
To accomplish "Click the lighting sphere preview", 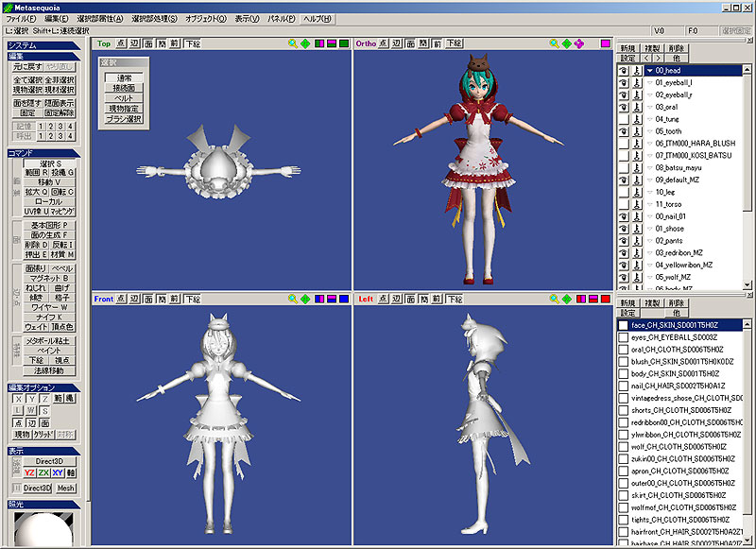I will click(43, 529).
